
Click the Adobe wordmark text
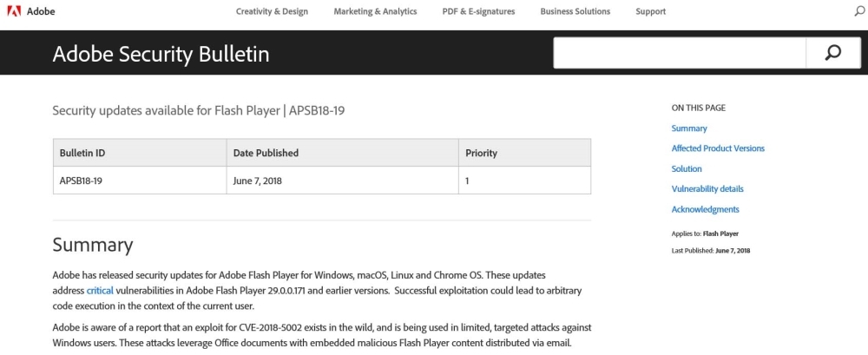41,11
